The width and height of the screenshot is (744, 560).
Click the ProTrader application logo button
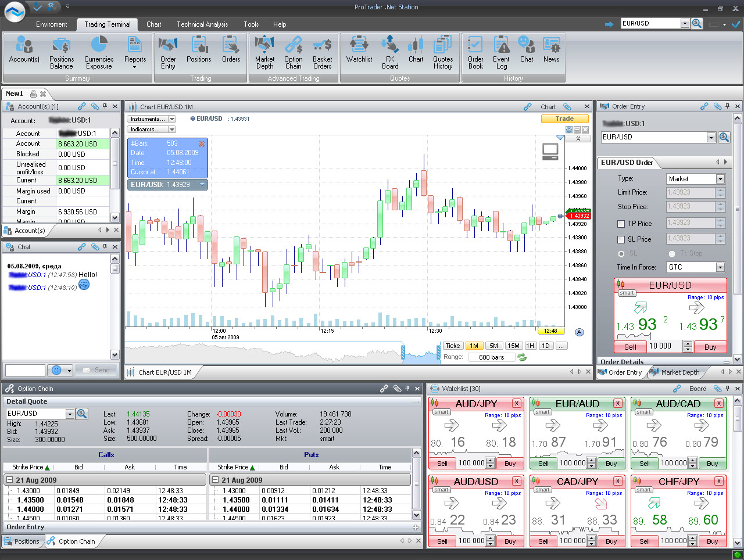[15, 12]
